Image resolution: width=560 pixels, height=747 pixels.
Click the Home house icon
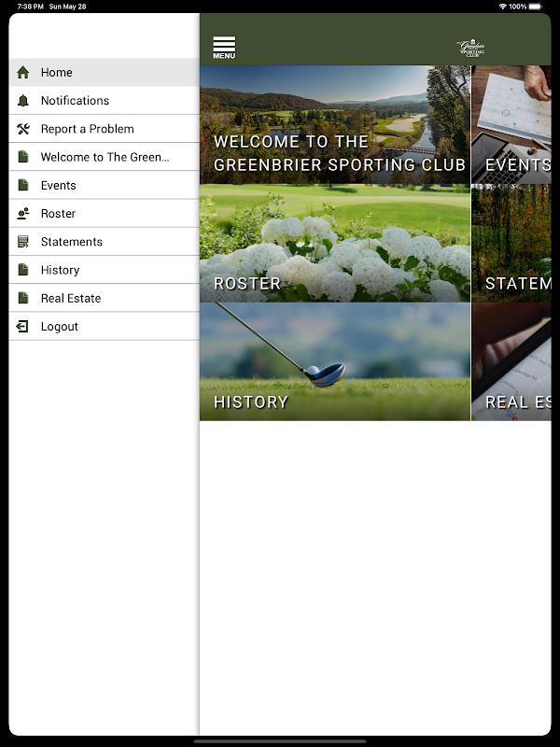[x=22, y=73]
